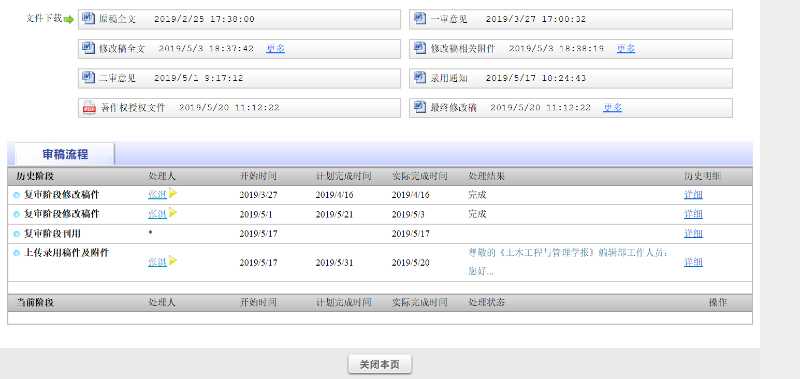Click the 上传录用稿件及附件 stage name

[66, 252]
